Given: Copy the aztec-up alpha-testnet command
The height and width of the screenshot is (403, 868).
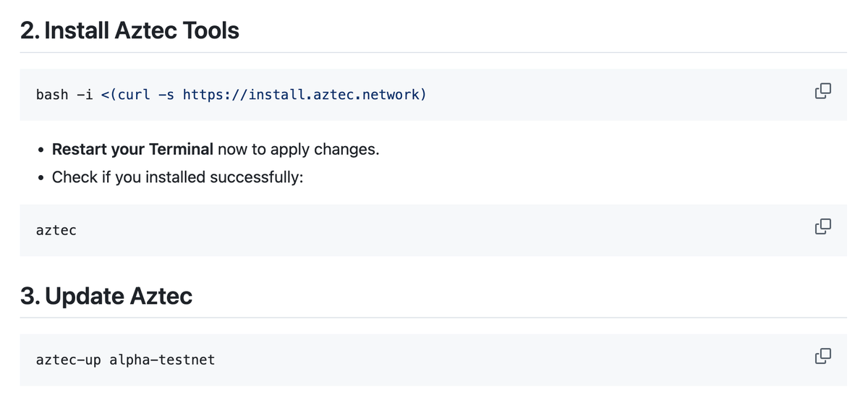Looking at the screenshot, I should (822, 356).
